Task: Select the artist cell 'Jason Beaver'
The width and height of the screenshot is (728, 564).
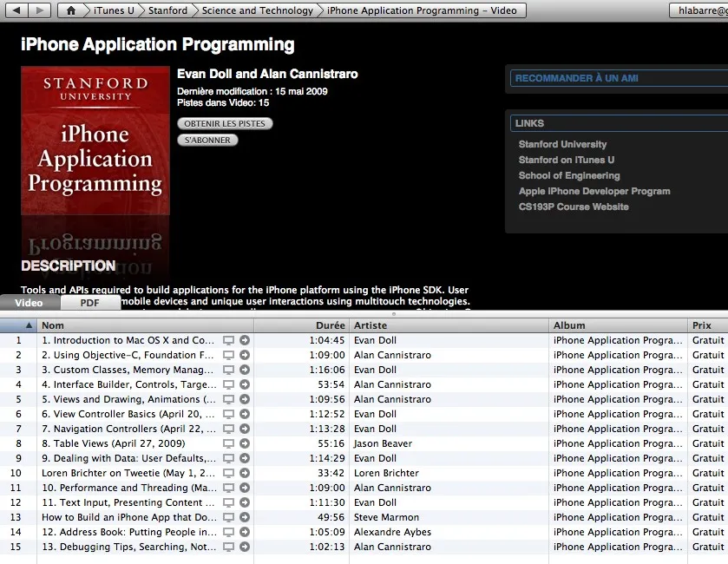Action: coord(383,443)
